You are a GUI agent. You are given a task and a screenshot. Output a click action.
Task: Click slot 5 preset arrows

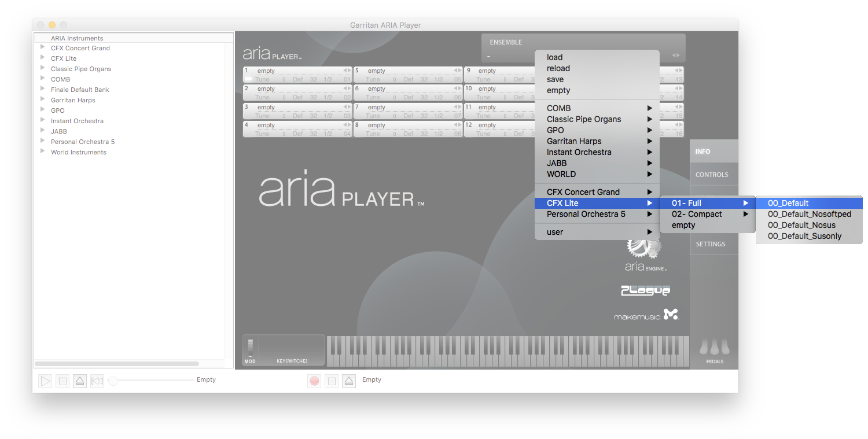[458, 71]
